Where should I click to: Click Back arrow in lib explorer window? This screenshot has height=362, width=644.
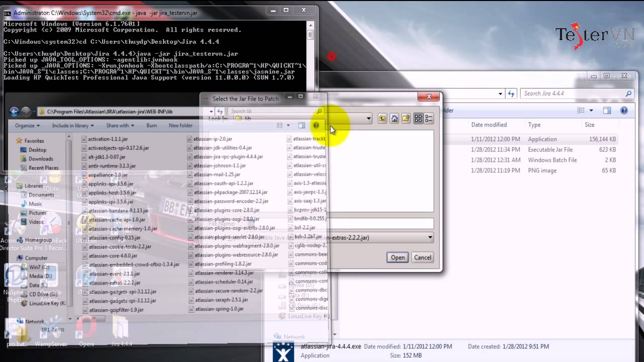14,112
